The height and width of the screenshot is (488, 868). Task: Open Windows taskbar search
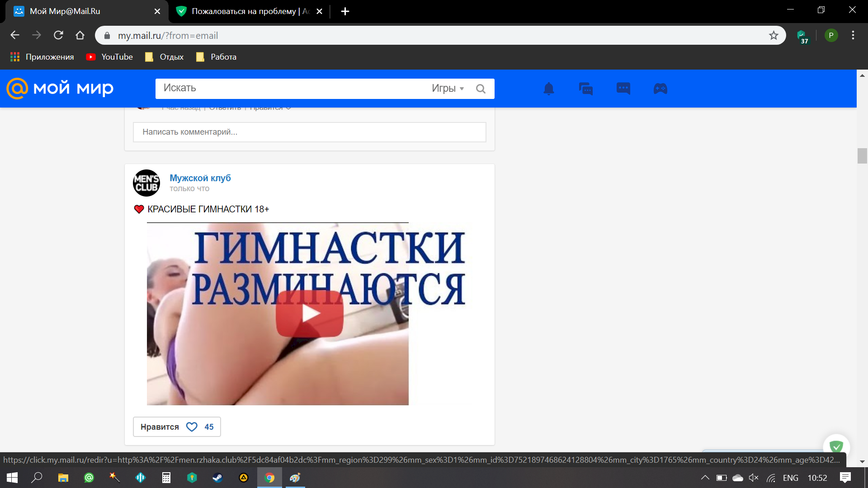point(37,478)
